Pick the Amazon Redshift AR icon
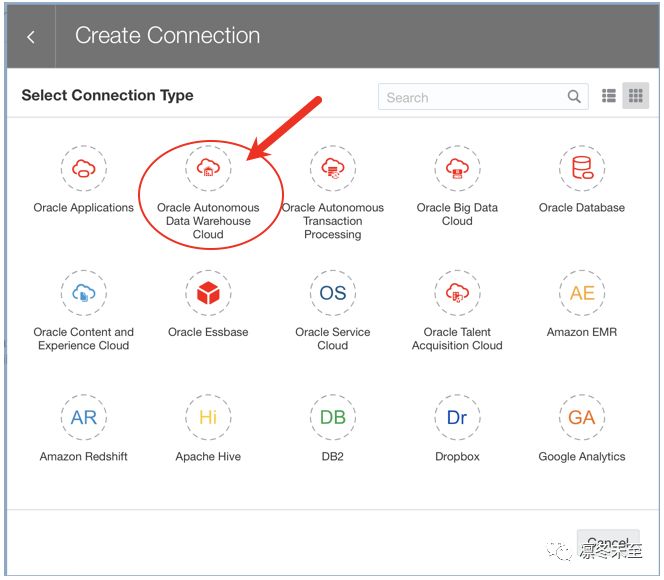This screenshot has width=664, height=580. [x=84, y=417]
